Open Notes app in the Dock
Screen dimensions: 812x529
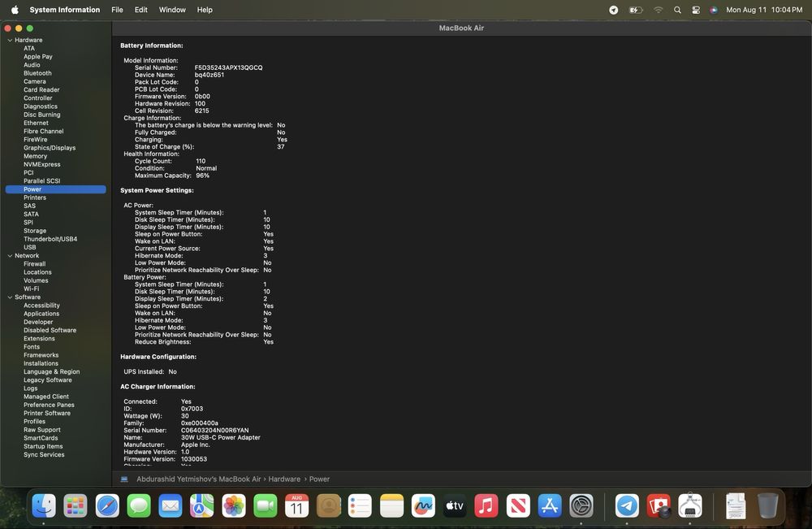click(391, 505)
